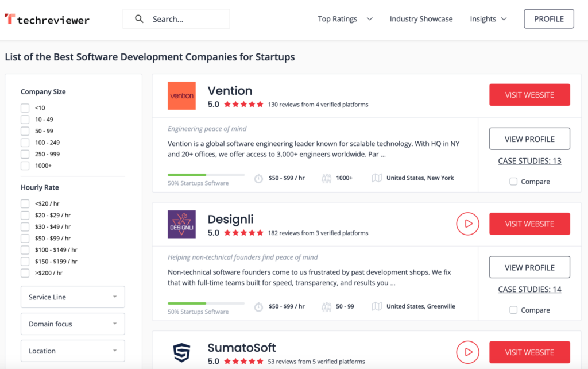The image size is (588, 369).
Task: Click the clock icon in Designli row
Action: click(258, 307)
